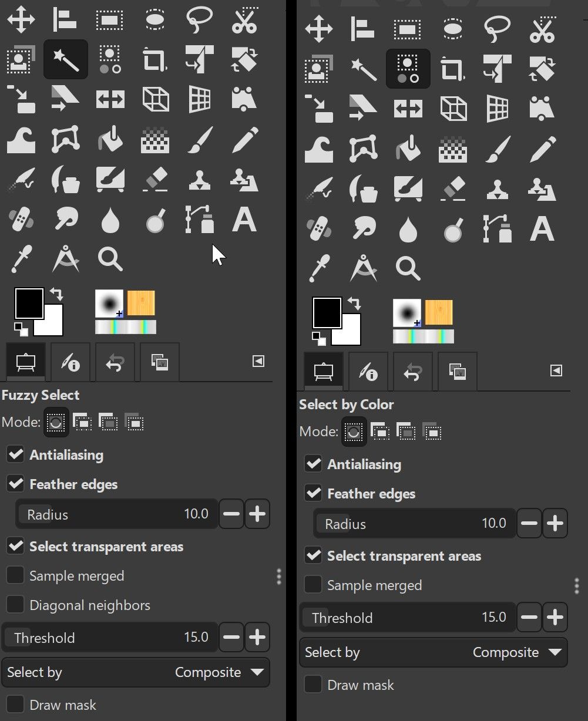Activate the Zoom tool
The image size is (588, 721).
pyautogui.click(x=110, y=258)
